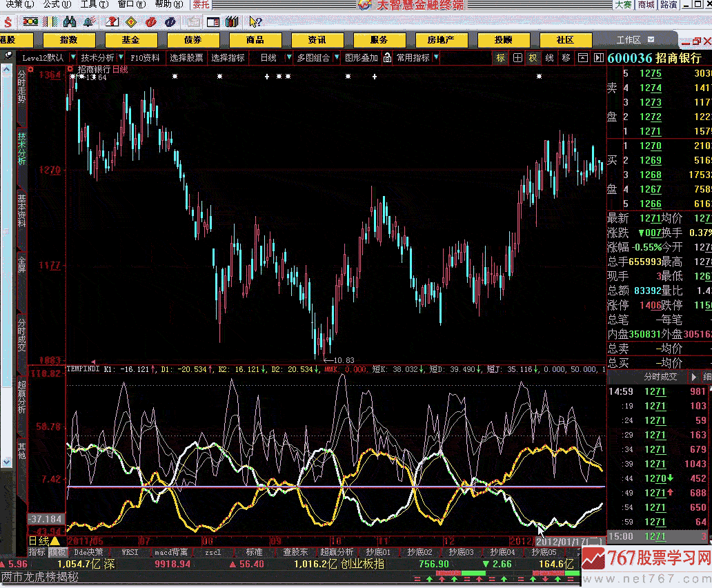Image resolution: width=712 pixels, height=588 pixels.
Task: Click the window layout toolbar icon
Action: 212,22
